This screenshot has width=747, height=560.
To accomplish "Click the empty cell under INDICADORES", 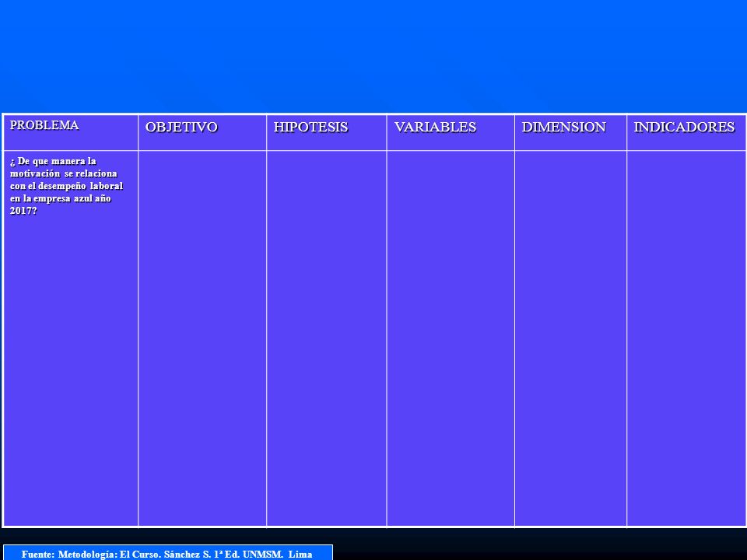I will coord(686,338).
